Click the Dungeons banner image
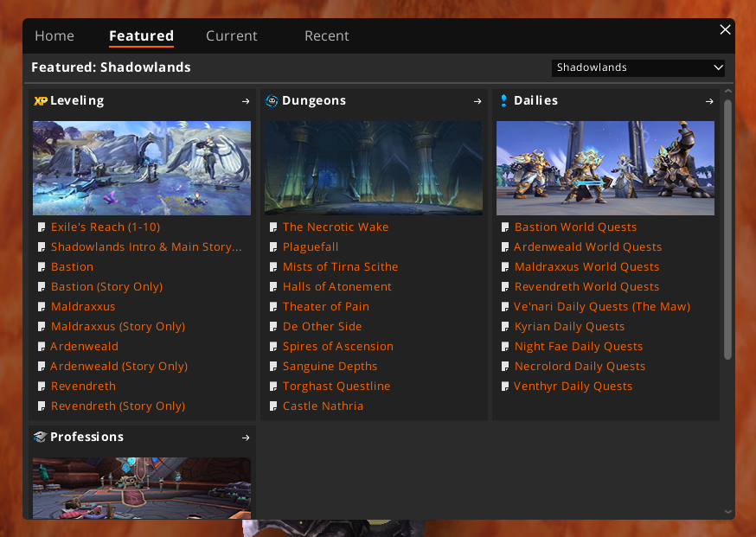Image resolution: width=756 pixels, height=537 pixels. click(374, 169)
